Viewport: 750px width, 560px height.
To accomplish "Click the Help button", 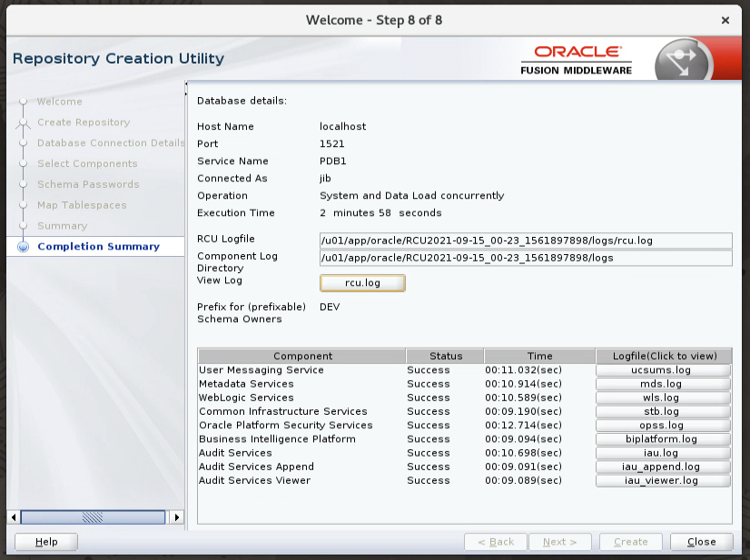I will (46, 542).
